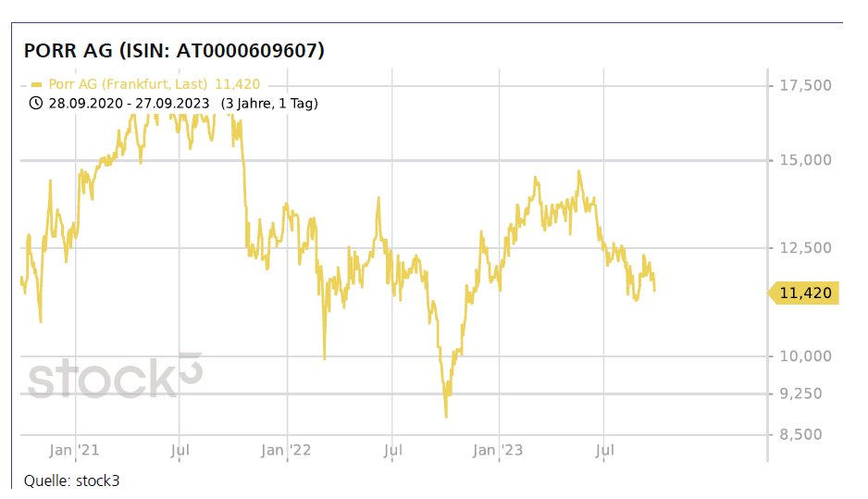Click the 10,000 y-axis label
The width and height of the screenshot is (868, 499).
(x=805, y=356)
